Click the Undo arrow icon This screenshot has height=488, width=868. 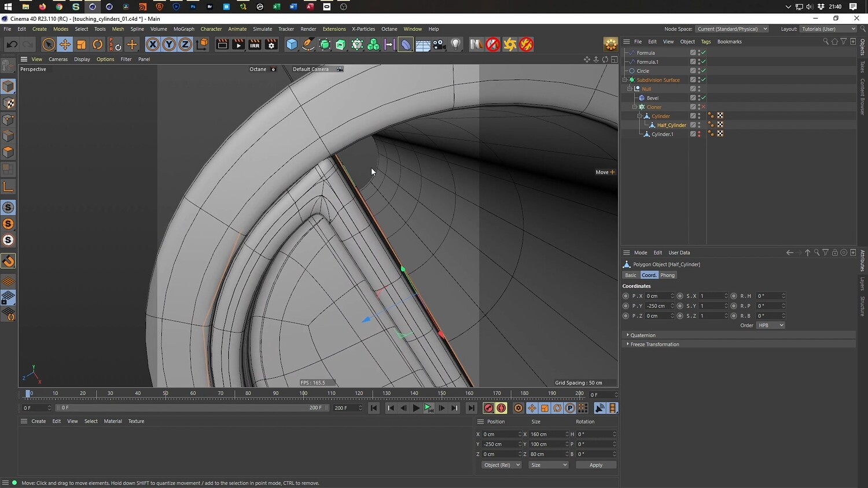point(12,45)
